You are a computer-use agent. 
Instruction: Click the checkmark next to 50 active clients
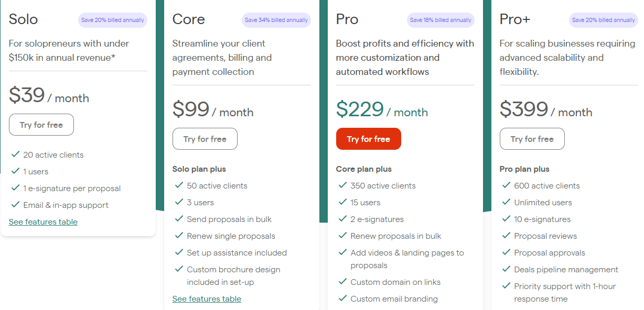(x=178, y=185)
